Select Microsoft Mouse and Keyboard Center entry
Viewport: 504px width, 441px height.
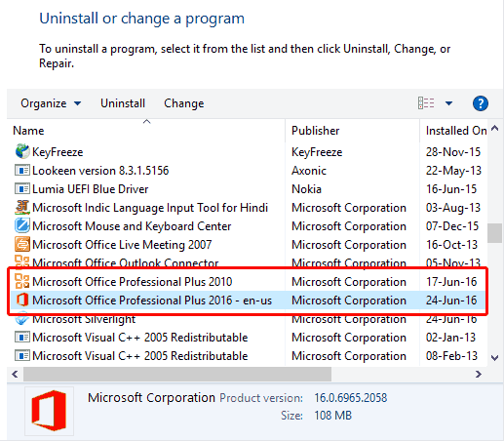pyautogui.click(x=132, y=226)
